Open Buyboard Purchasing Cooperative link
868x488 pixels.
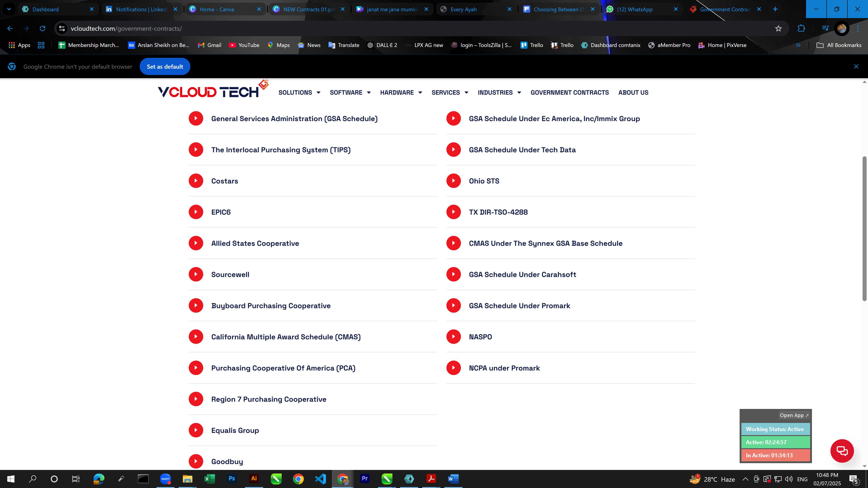tap(271, 305)
